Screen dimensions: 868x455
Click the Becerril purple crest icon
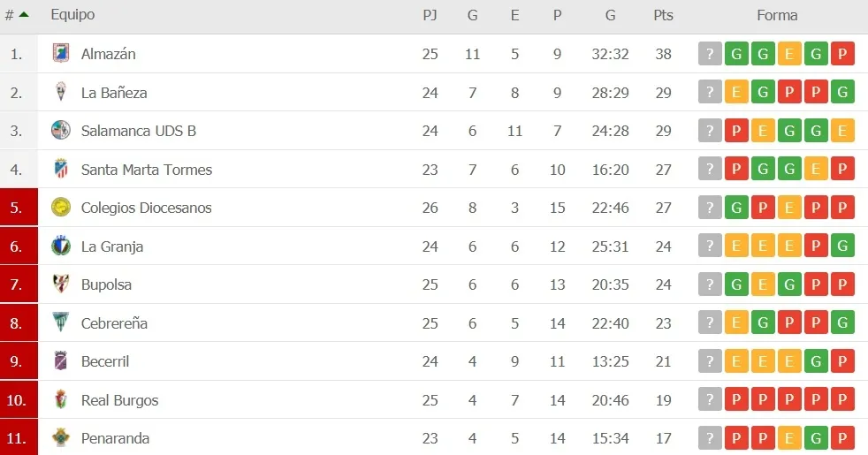pos(60,361)
